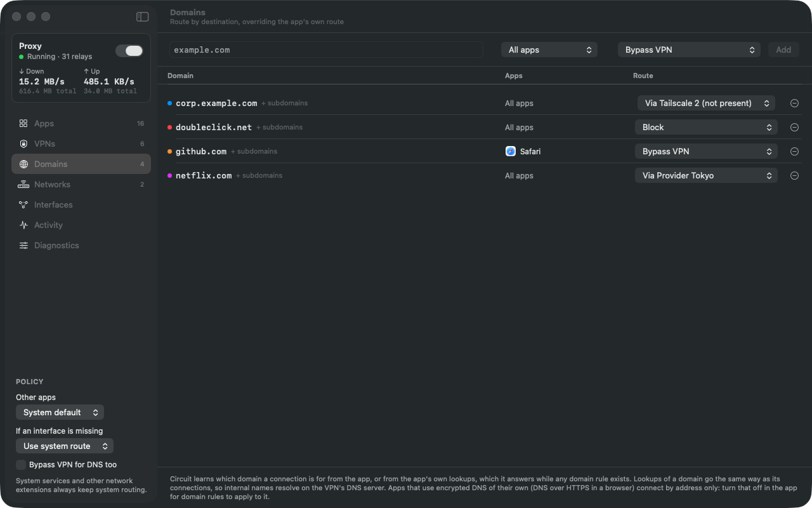
Task: Enable Bypass VPN for DNS too
Action: (x=21, y=464)
